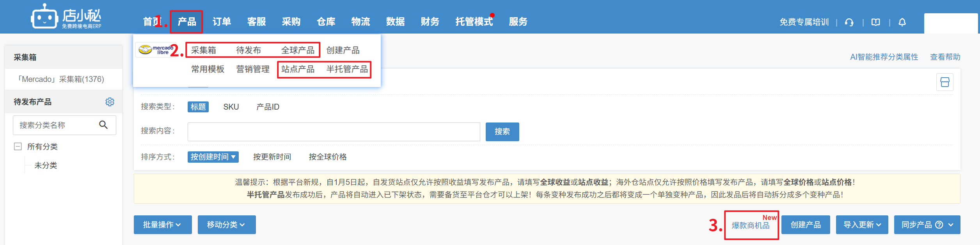Open the 批量操作 dropdown
The height and width of the screenshot is (245, 980).
163,225
